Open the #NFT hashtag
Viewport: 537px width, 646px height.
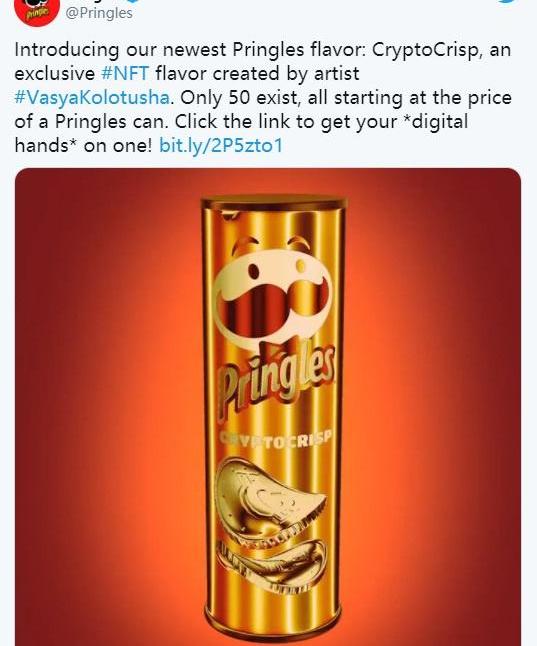coord(125,74)
